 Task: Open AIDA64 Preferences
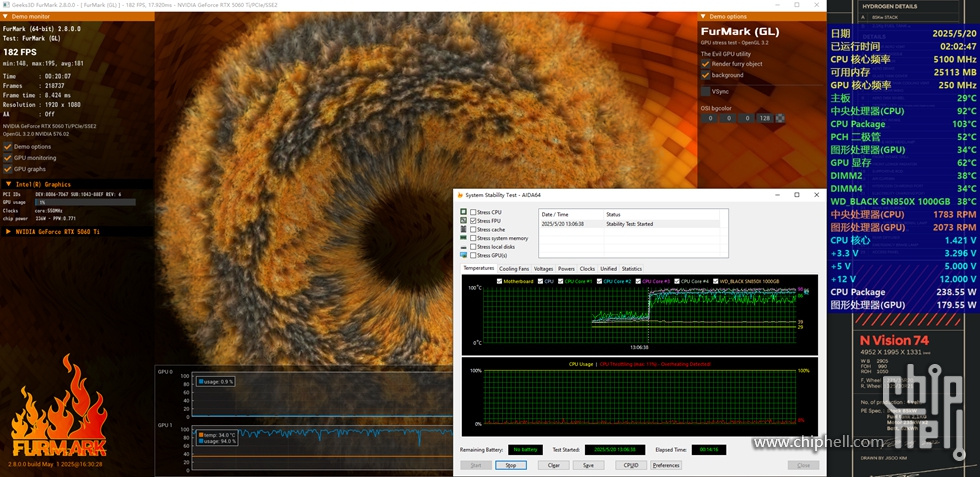click(666, 465)
